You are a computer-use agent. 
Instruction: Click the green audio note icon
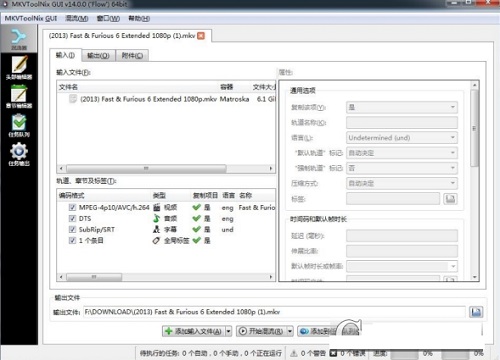tap(156, 218)
